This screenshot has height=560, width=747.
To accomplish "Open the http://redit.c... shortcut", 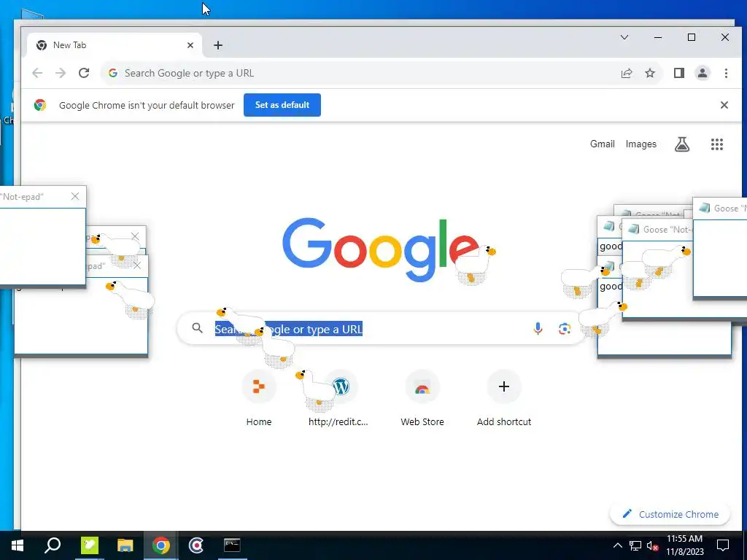I will coord(340,398).
